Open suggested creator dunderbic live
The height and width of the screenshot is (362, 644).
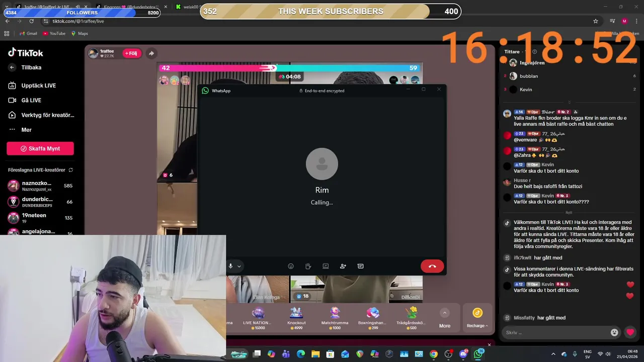click(x=40, y=202)
